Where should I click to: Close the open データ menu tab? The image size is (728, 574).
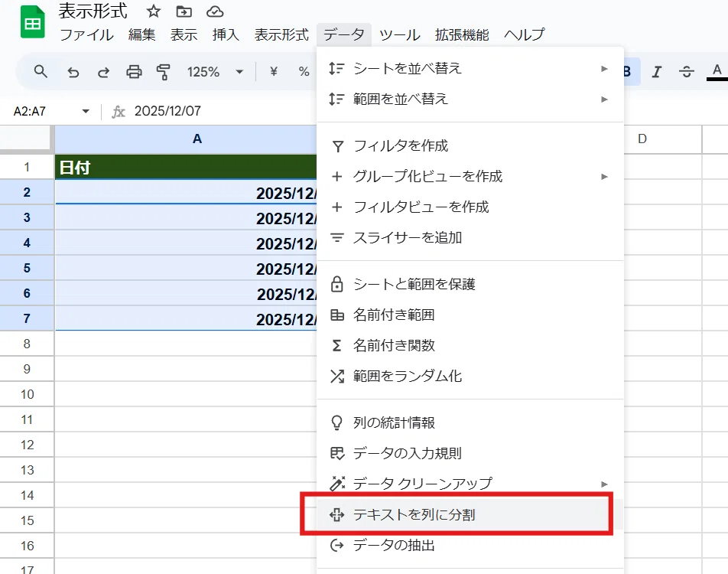coord(344,35)
